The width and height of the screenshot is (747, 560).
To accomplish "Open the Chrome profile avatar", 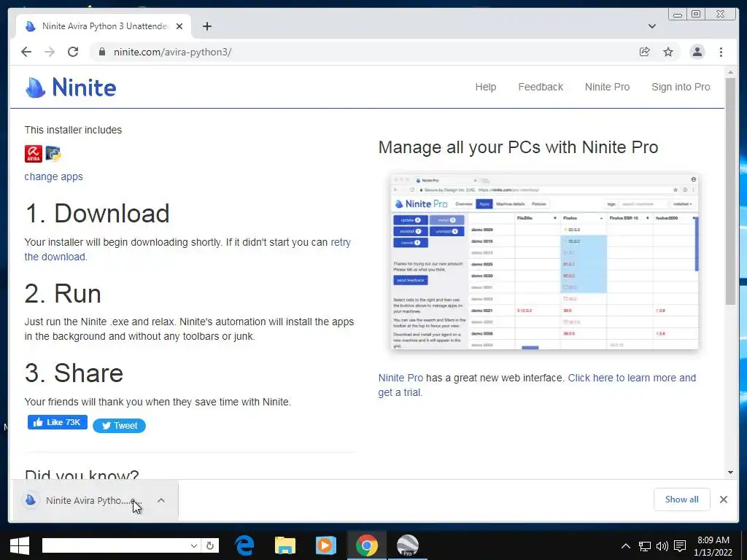I will tap(697, 52).
